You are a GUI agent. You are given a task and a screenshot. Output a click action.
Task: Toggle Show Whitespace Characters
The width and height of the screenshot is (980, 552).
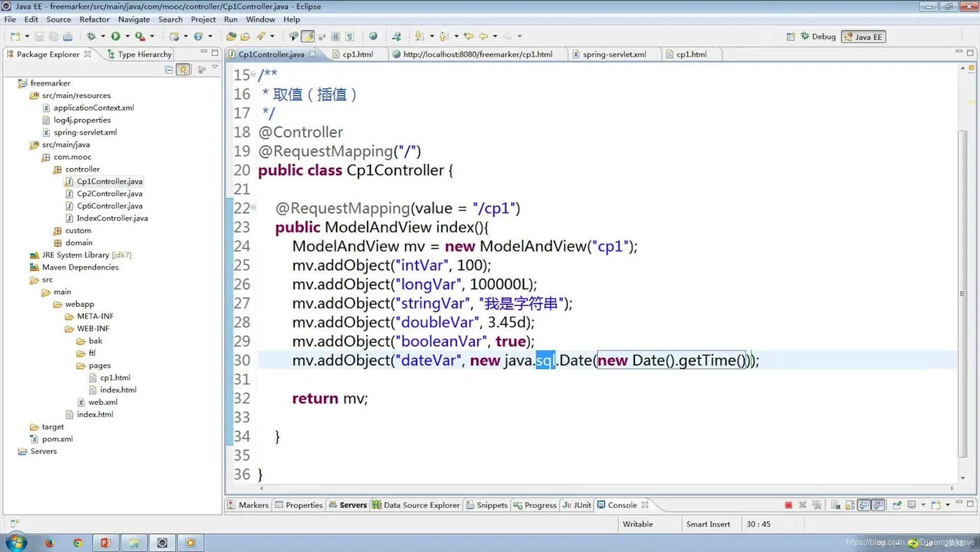coord(349,36)
